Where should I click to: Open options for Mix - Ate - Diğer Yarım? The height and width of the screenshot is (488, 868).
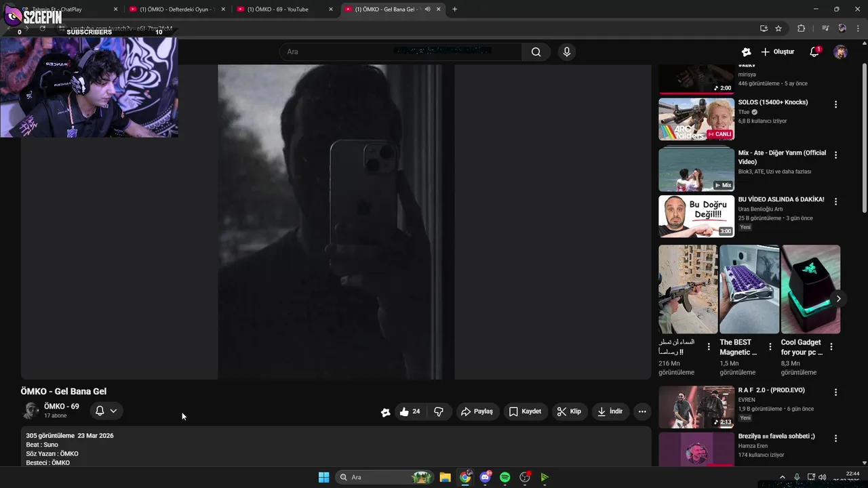[835, 155]
